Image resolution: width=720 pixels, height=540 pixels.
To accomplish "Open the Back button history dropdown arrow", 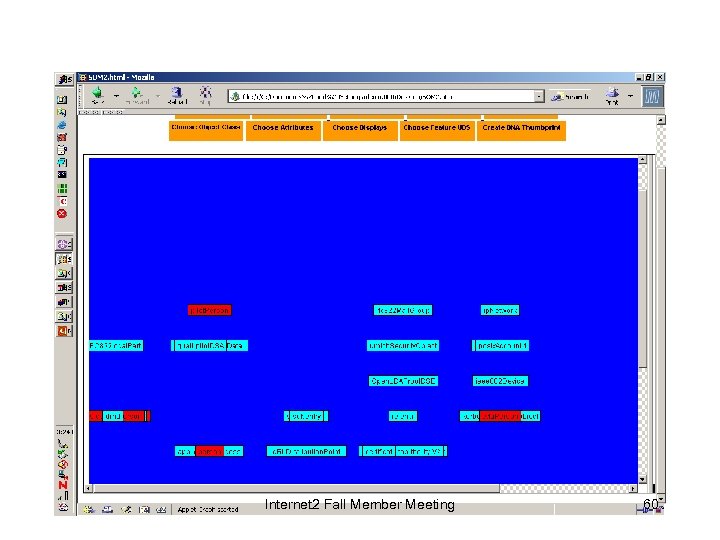I will point(116,96).
